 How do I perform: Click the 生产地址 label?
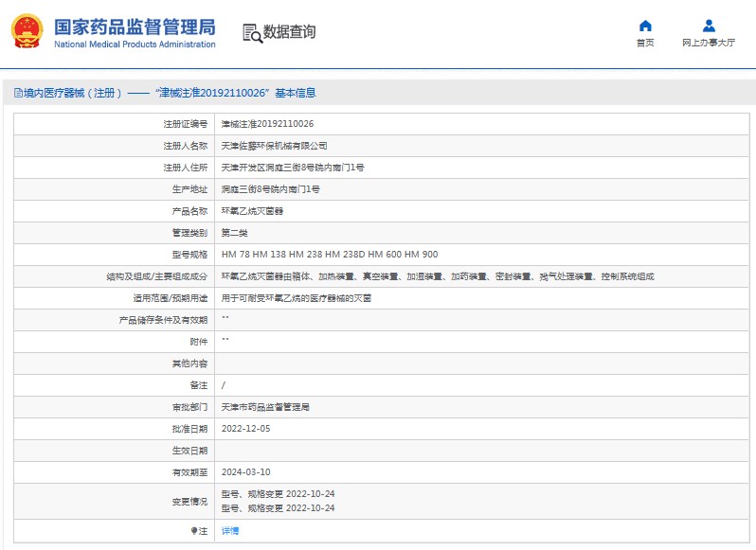point(190,189)
